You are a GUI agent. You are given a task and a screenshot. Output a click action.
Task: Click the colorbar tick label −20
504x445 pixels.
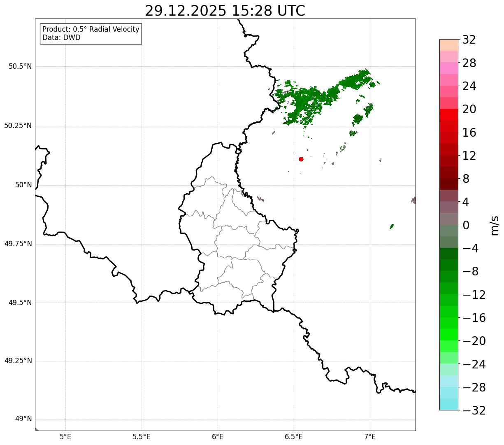[474, 341]
